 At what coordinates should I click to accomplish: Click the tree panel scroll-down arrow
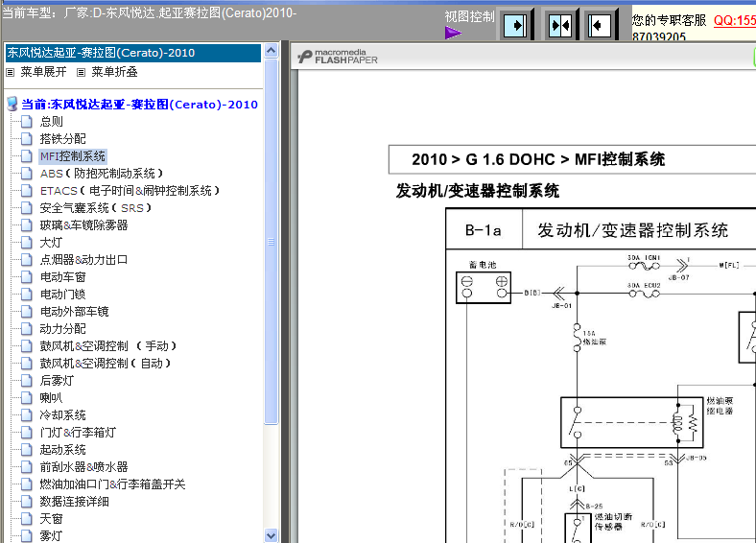pos(271,535)
